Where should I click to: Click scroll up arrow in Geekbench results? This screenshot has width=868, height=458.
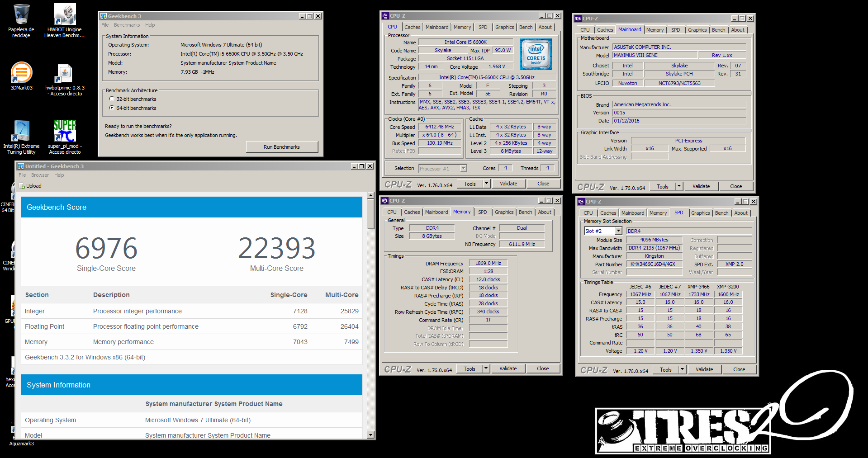(x=371, y=196)
